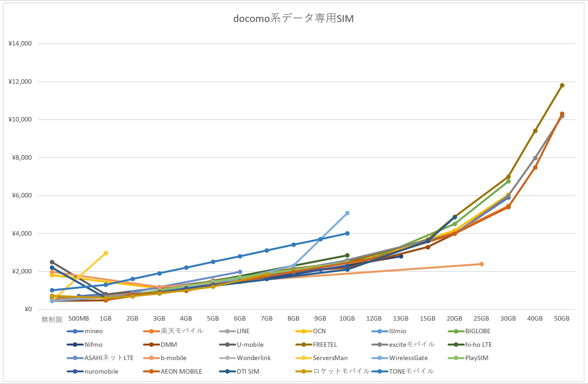Select the mineo legend line marker
588x384 pixels.
tap(75, 331)
